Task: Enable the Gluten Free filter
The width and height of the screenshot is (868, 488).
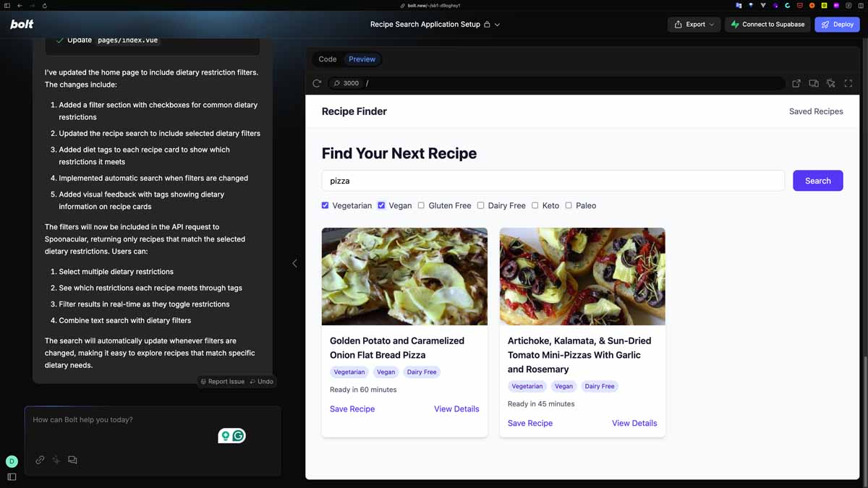Action: point(420,205)
